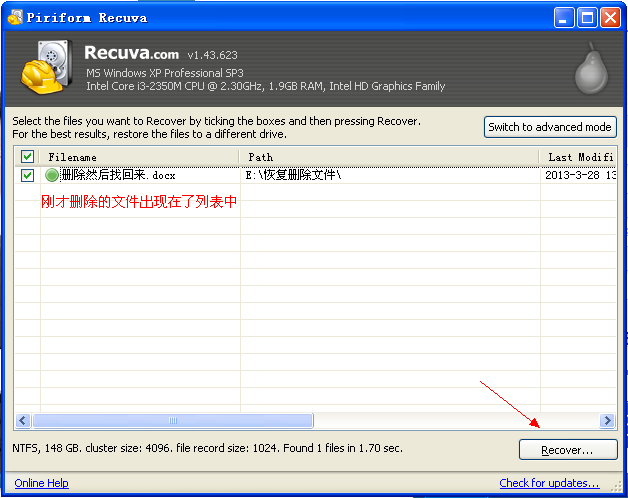Minimize the Piriform Recuva window
The image size is (628, 498).
[x=564, y=18]
